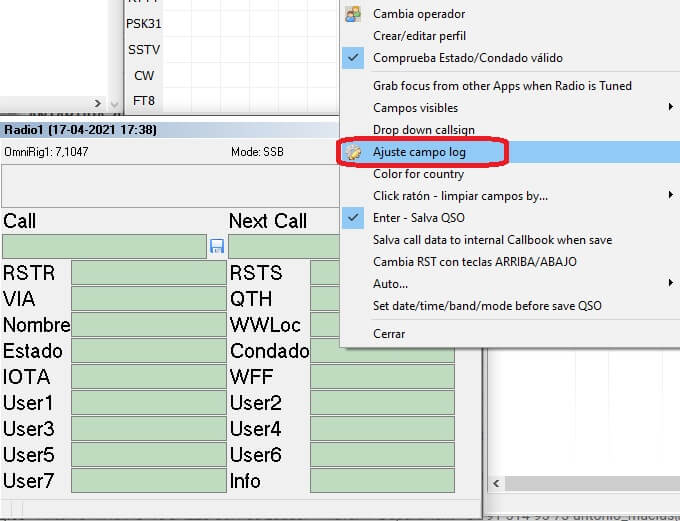Click the IOTA input field

tap(148, 377)
